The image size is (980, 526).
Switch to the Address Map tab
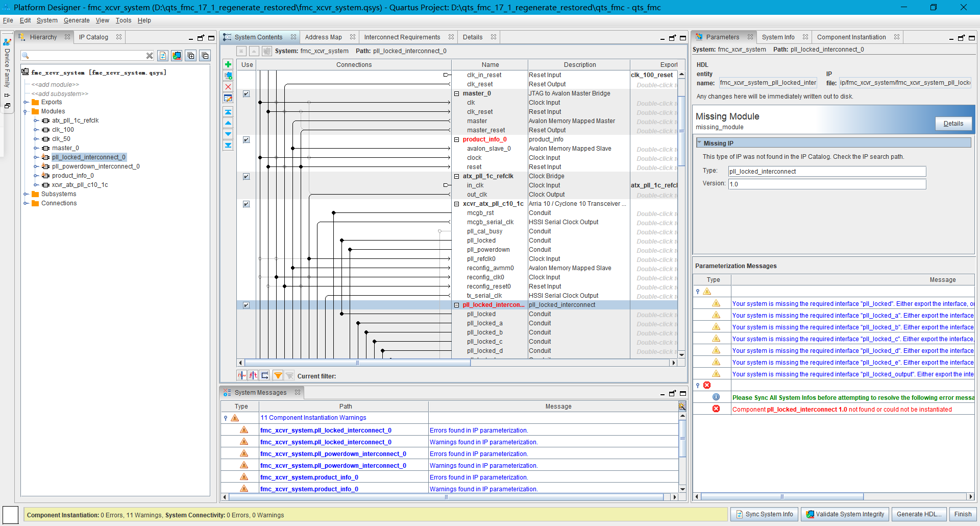[323, 37]
